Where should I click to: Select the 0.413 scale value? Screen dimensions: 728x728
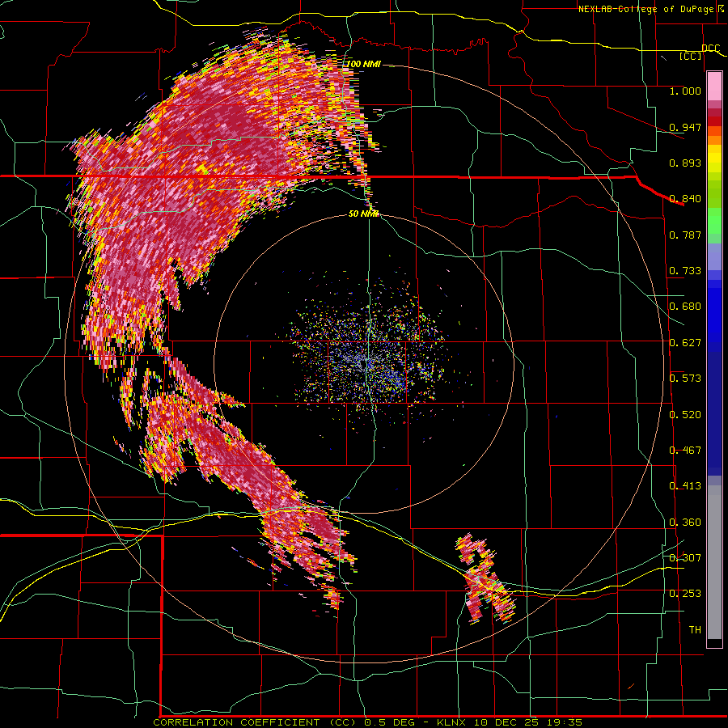click(x=685, y=486)
